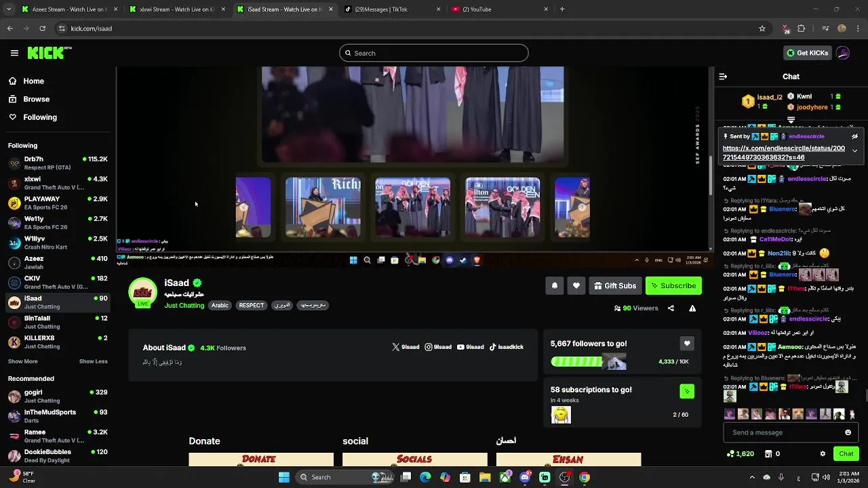The image size is (868, 488).
Task: Open the Kick user profile avatar menu
Action: coord(843,53)
